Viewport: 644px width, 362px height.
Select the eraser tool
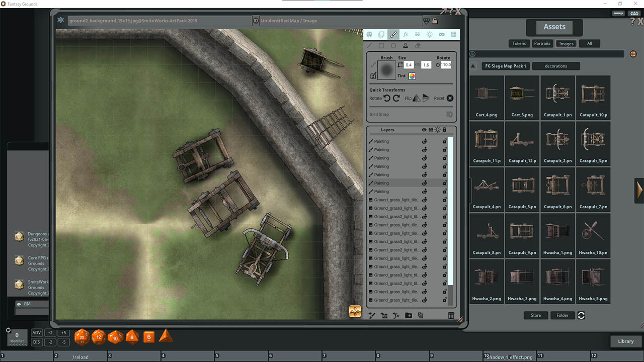click(418, 46)
